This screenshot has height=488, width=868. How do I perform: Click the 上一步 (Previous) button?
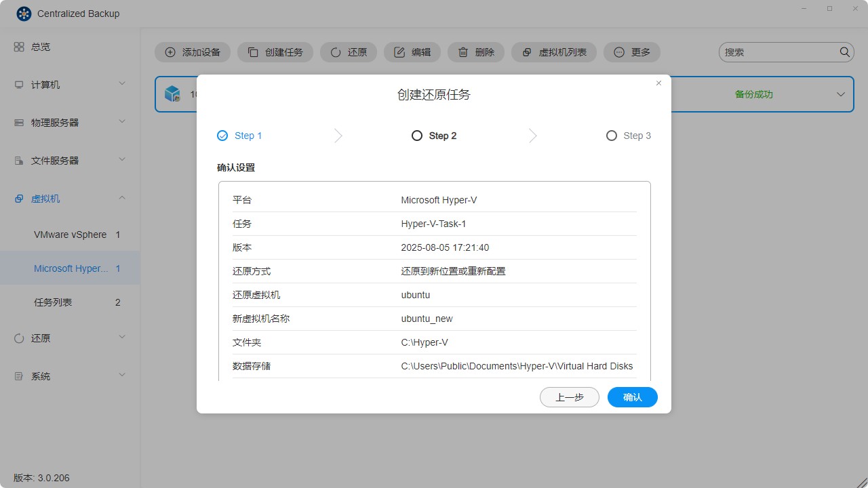click(569, 397)
